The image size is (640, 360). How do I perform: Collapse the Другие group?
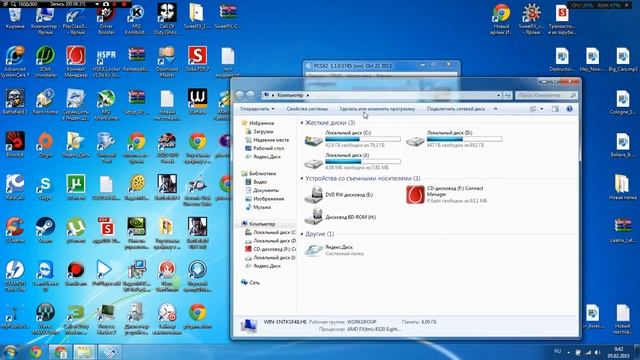click(x=302, y=234)
